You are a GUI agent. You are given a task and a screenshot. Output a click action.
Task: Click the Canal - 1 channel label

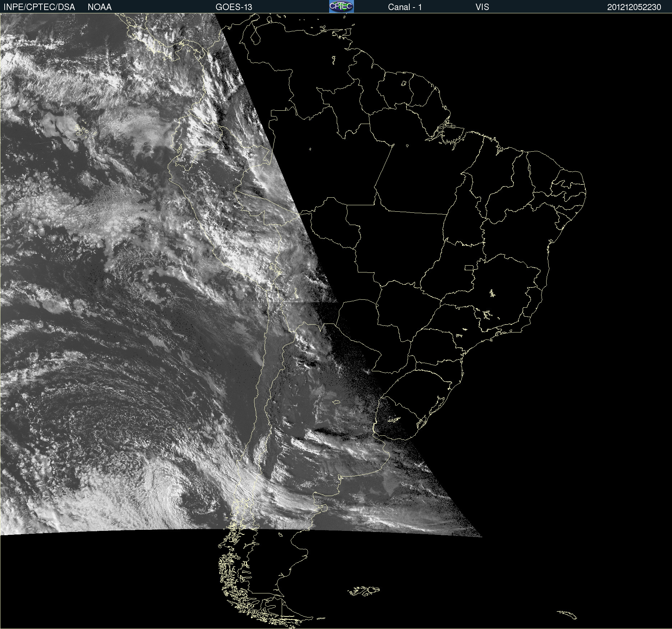pos(405,7)
